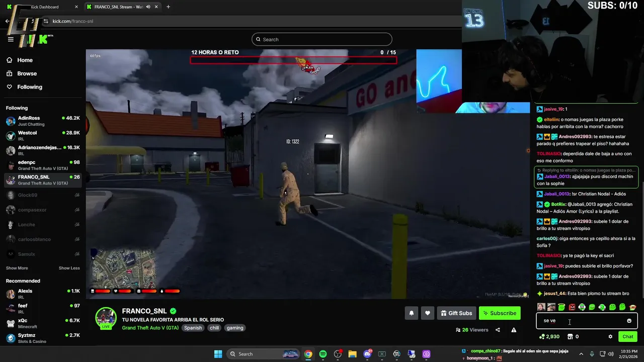Open a new browser tab
This screenshot has height=362, width=644.
pos(168,7)
